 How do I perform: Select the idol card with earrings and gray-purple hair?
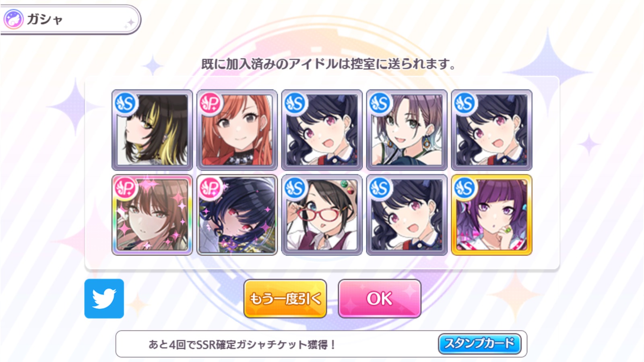(x=407, y=130)
